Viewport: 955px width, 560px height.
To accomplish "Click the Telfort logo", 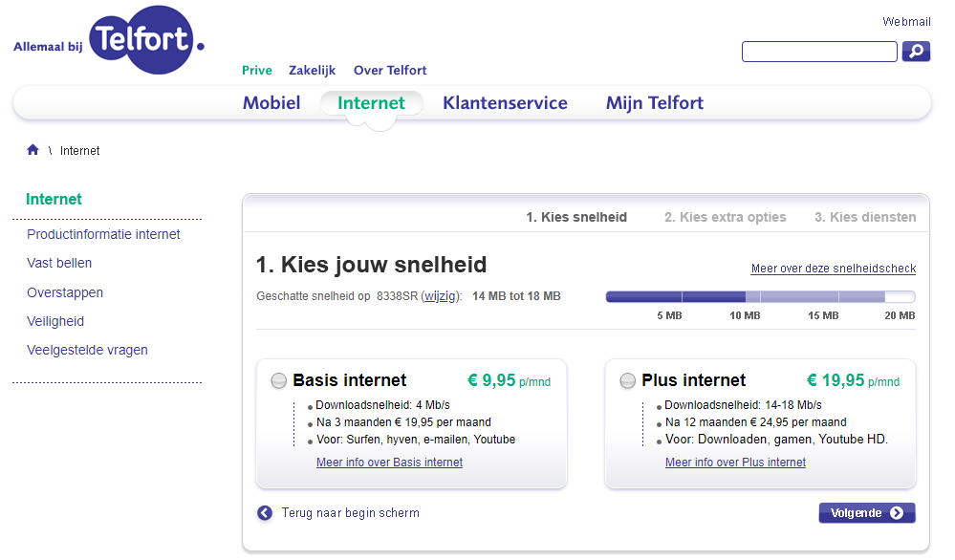I will [x=109, y=40].
